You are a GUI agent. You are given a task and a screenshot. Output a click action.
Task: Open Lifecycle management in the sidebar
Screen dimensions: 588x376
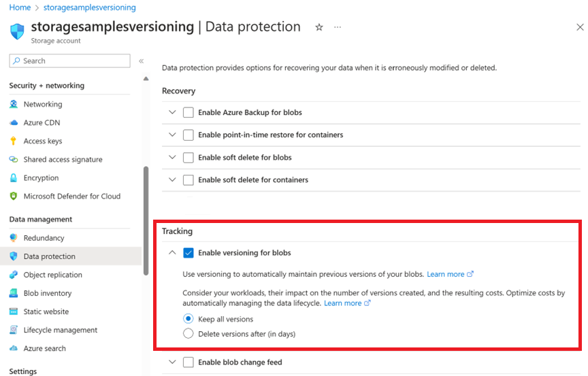click(x=60, y=330)
